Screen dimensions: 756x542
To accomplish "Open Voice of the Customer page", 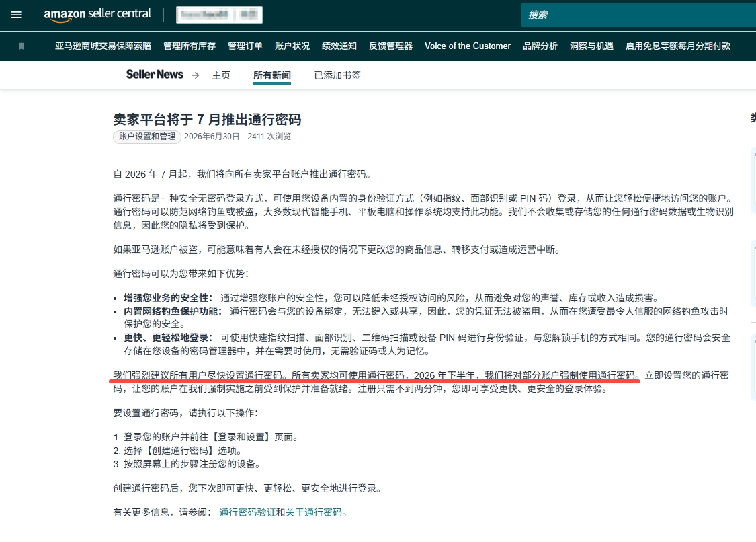I will point(468,46).
